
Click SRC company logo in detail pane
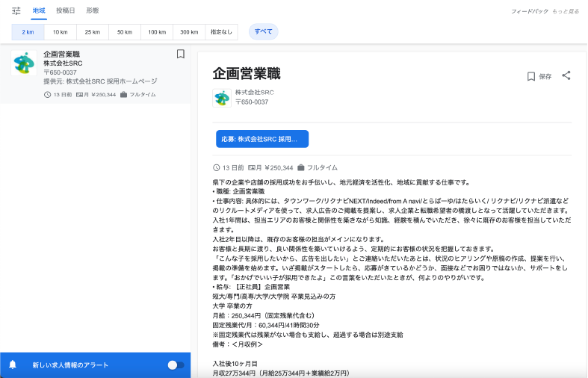pos(222,98)
